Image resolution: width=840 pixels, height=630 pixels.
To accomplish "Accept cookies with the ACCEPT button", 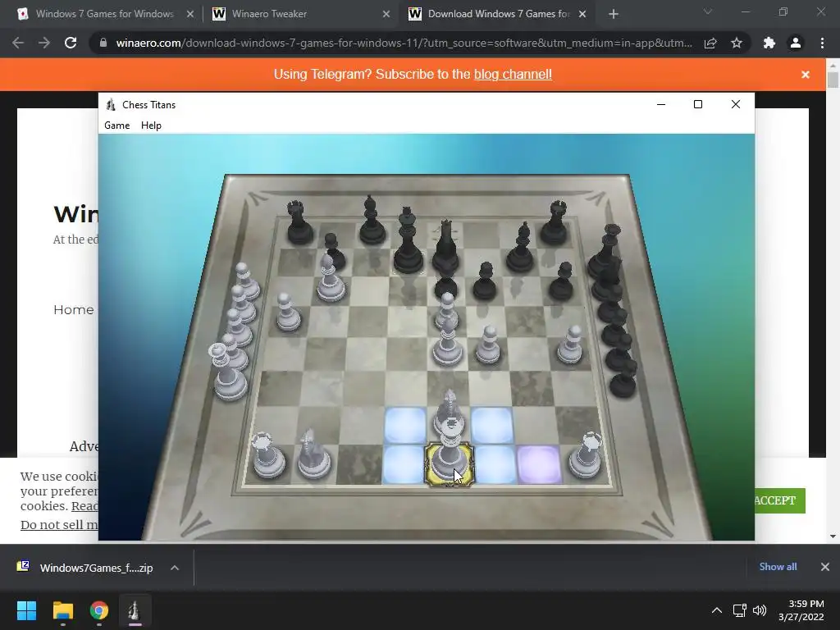I will point(779,500).
